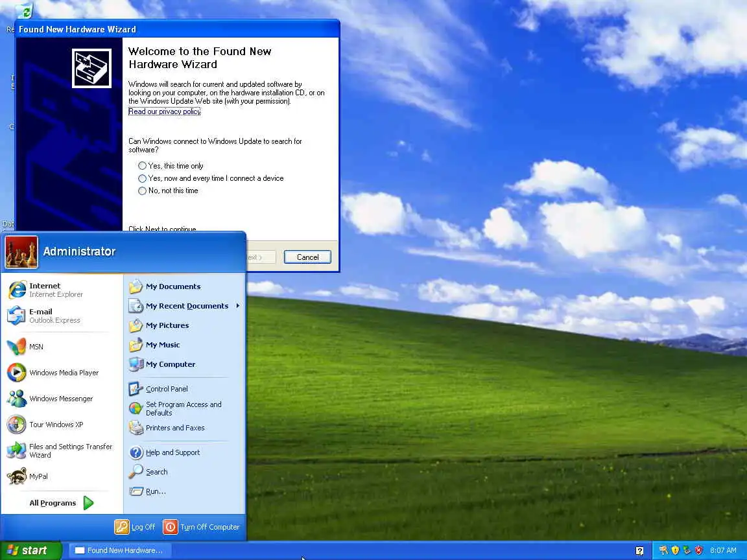747x560 pixels.
Task: Click the Control Panel menu label
Action: [167, 389]
